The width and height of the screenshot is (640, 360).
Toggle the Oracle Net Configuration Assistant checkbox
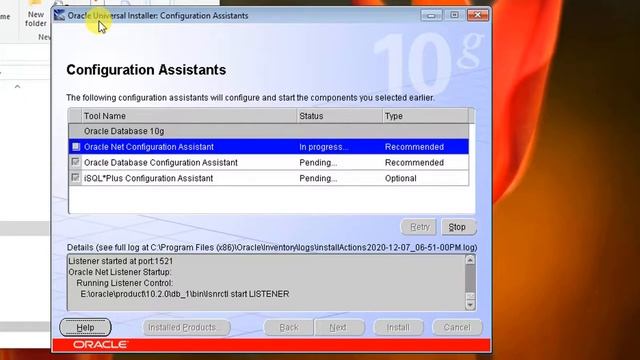click(x=76, y=146)
